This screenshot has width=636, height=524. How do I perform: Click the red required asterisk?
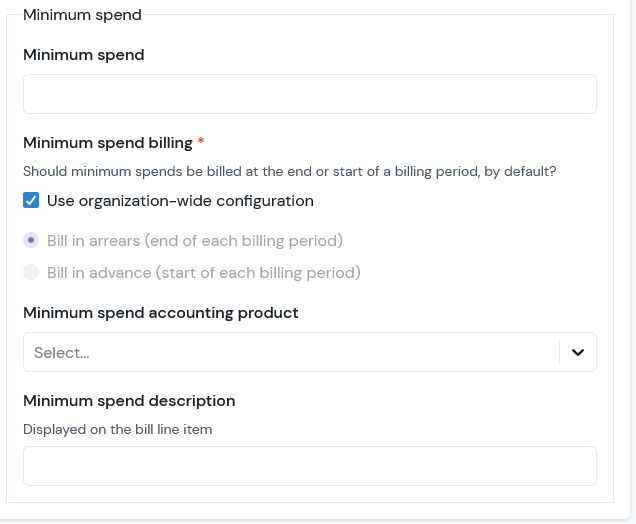pos(201,141)
